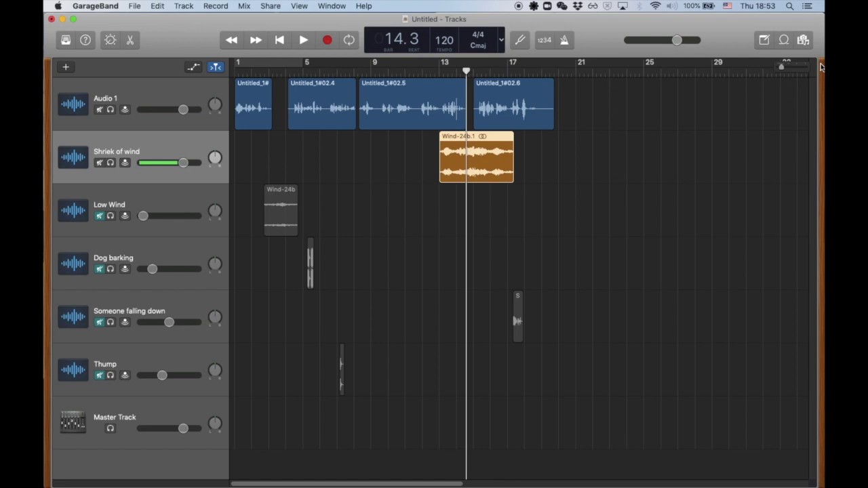Viewport: 868px width, 488px height.
Task: Open the Share menu
Action: [271, 6]
